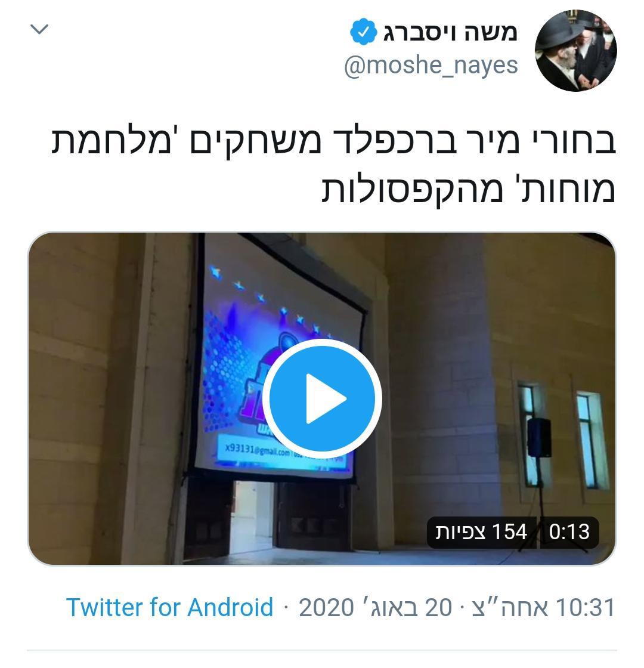644x668 pixels.
Task: Click the @moshe_nayes handle
Action: [431, 66]
